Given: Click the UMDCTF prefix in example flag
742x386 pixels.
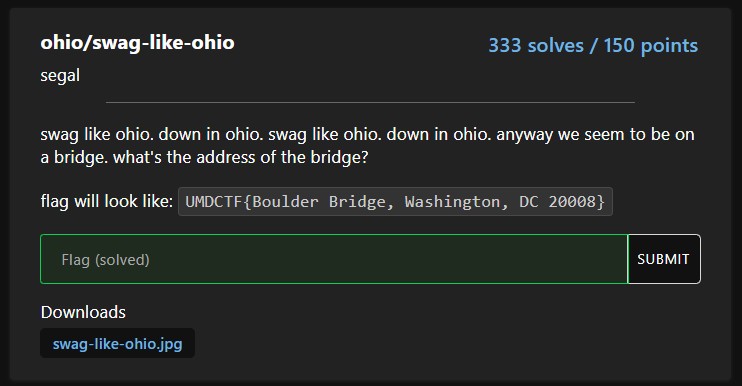Looking at the screenshot, I should (214, 202).
